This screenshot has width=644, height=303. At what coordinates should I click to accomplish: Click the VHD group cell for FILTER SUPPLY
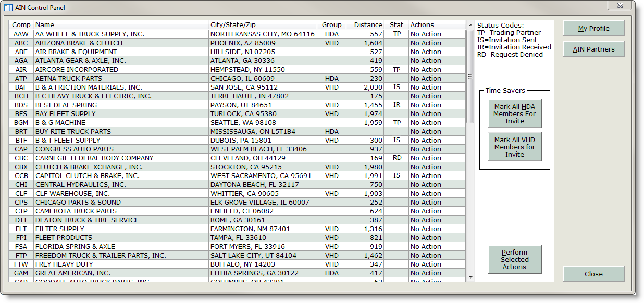click(x=332, y=229)
